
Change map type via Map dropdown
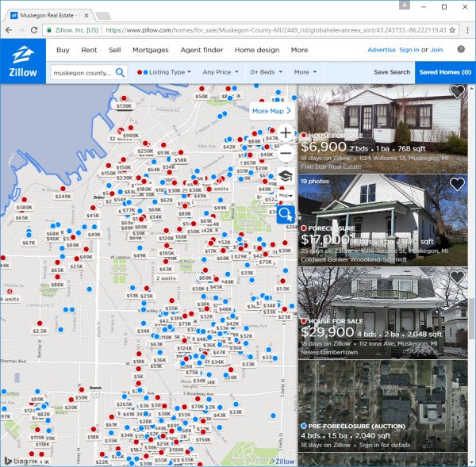click(x=286, y=195)
